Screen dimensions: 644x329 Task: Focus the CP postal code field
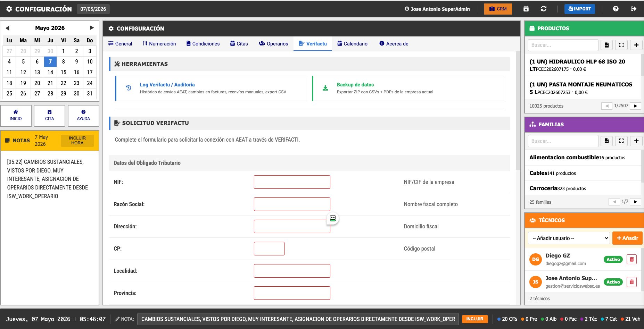[269, 248]
